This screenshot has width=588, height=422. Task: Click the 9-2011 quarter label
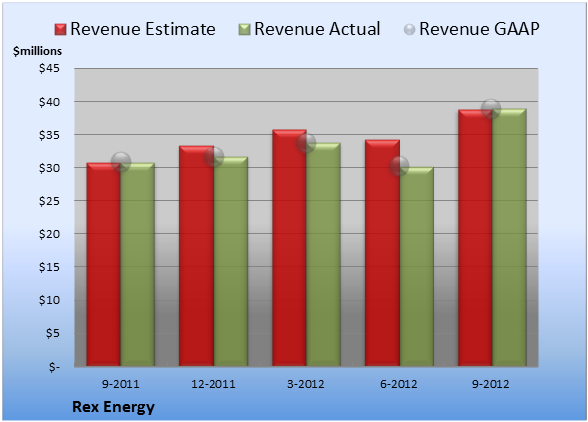click(120, 384)
